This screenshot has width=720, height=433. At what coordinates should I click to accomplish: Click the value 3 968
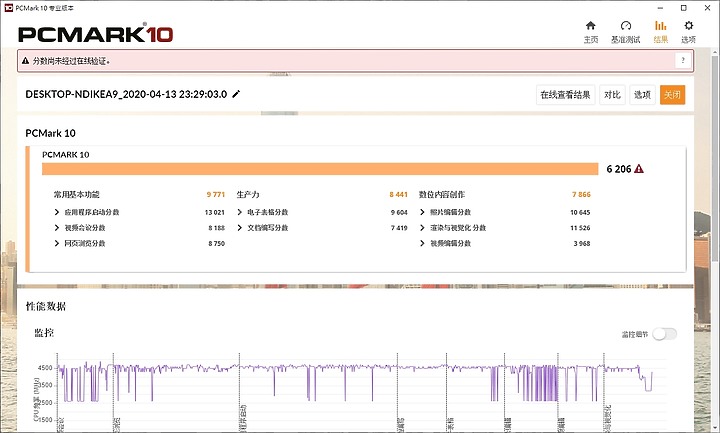582,243
